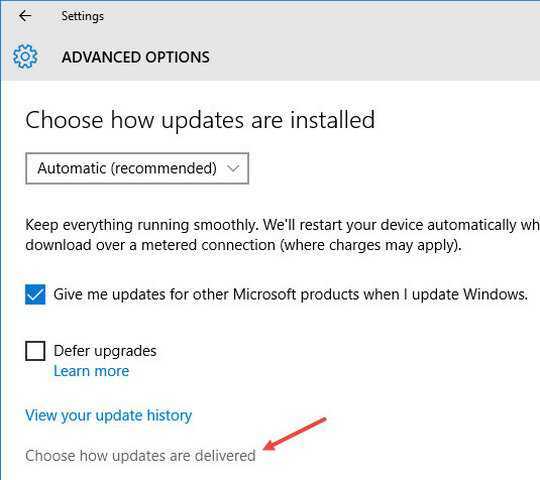Click the blue checkmark inside the checked box
This screenshot has width=540, height=480.
pyautogui.click(x=35, y=295)
